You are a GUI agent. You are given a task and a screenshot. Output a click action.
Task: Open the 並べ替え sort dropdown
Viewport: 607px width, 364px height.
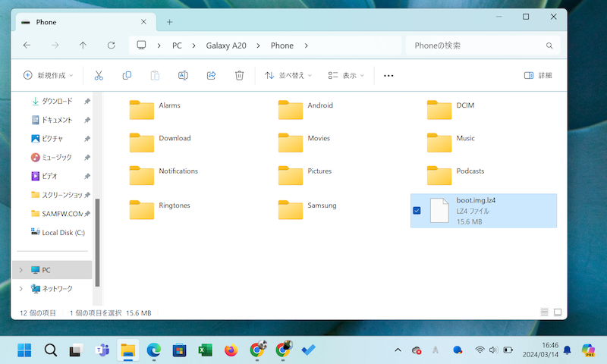point(288,76)
